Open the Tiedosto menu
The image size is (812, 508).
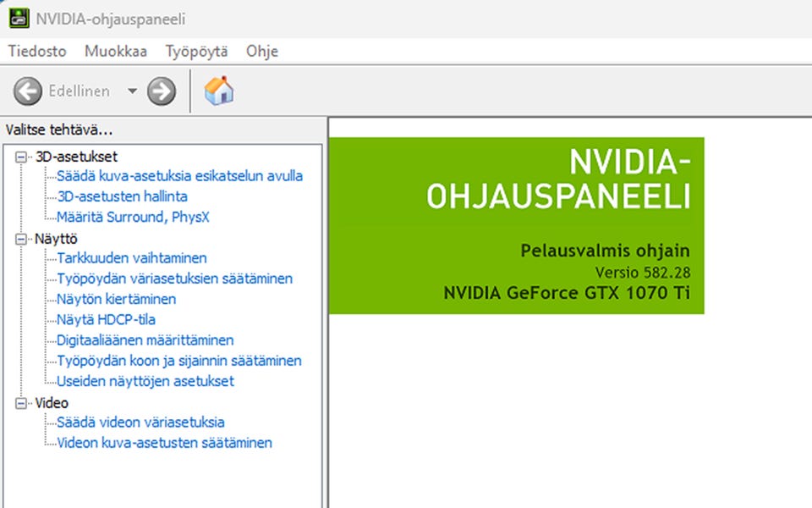click(x=37, y=52)
